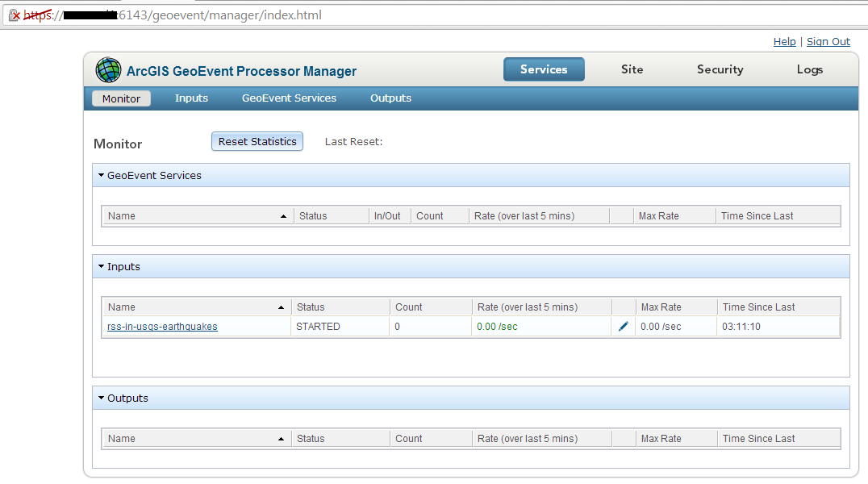Click Count column header in Outputs table
The width and height of the screenshot is (868, 484).
pos(431,439)
